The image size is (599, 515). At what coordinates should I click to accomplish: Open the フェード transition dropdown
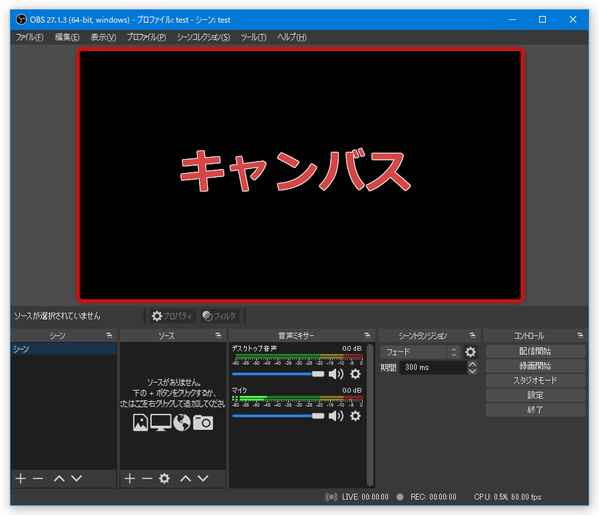click(420, 351)
